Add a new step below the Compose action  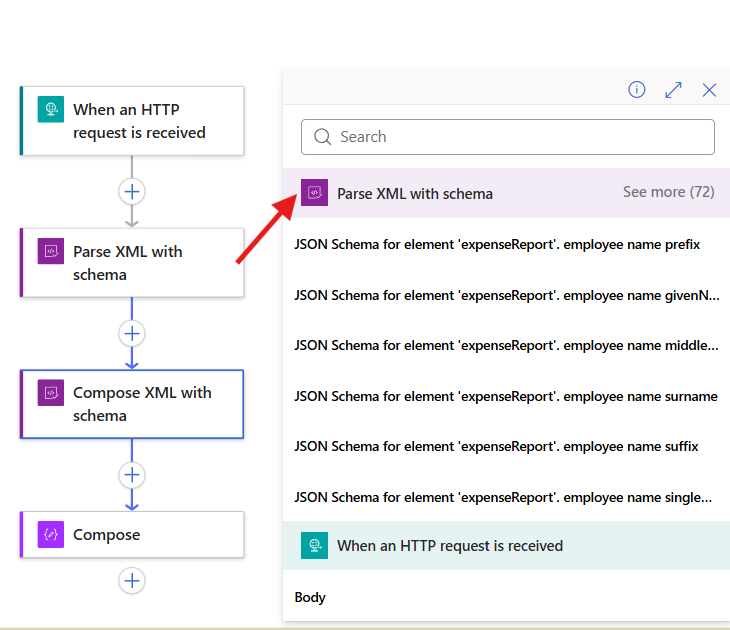point(132,580)
